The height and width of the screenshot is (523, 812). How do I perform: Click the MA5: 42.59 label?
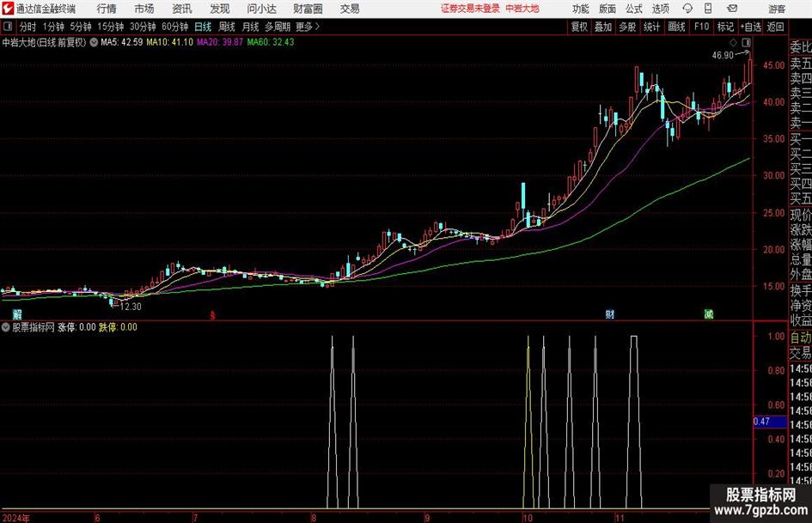pos(122,42)
